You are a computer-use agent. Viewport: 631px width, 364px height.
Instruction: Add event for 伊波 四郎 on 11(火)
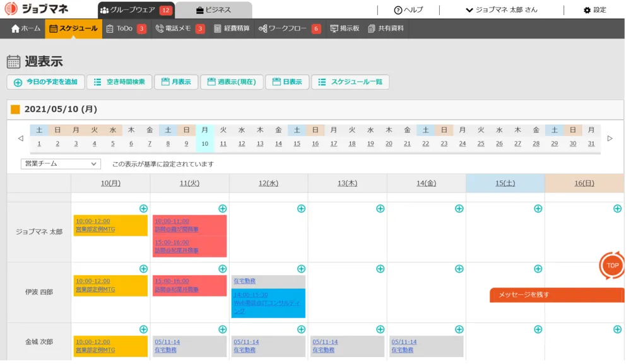tap(223, 269)
